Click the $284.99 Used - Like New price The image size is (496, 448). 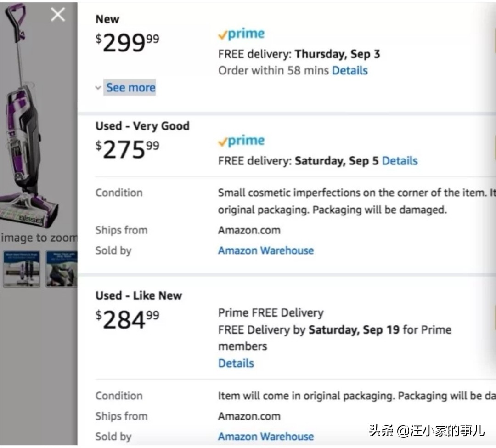tap(127, 320)
